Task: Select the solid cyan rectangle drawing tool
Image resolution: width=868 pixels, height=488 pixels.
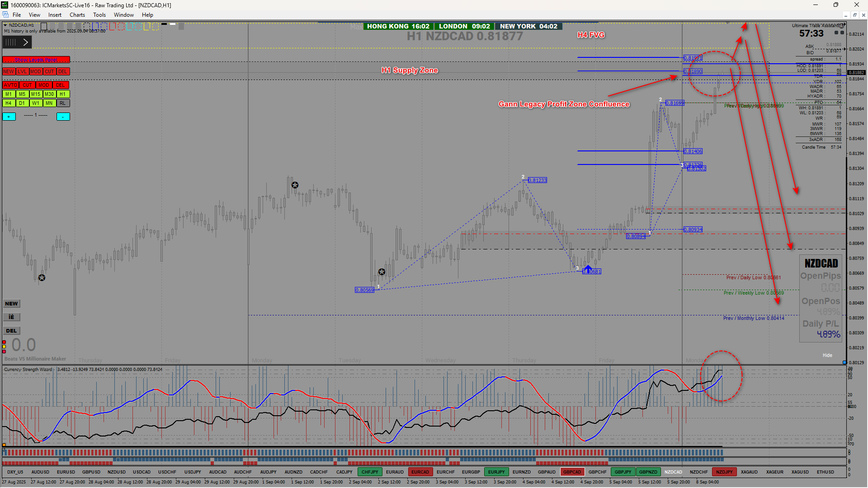Action: point(130,27)
